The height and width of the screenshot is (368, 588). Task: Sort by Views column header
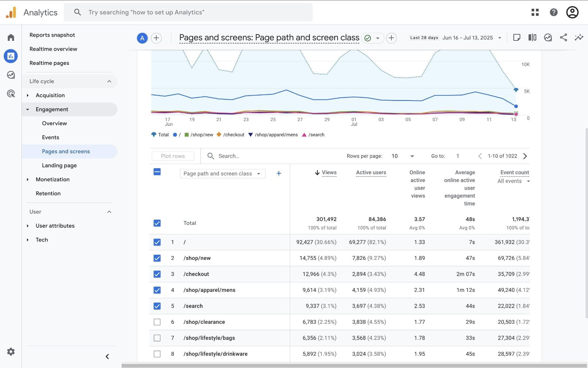[x=329, y=172]
